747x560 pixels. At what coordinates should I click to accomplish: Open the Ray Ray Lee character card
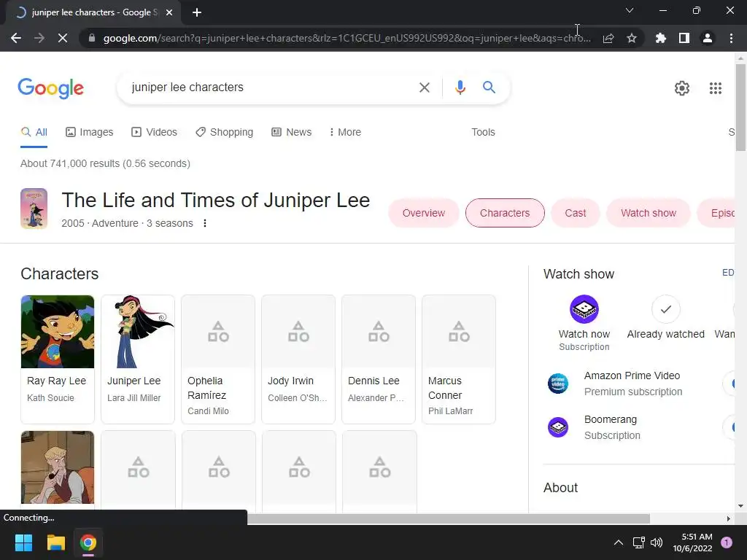point(58,359)
